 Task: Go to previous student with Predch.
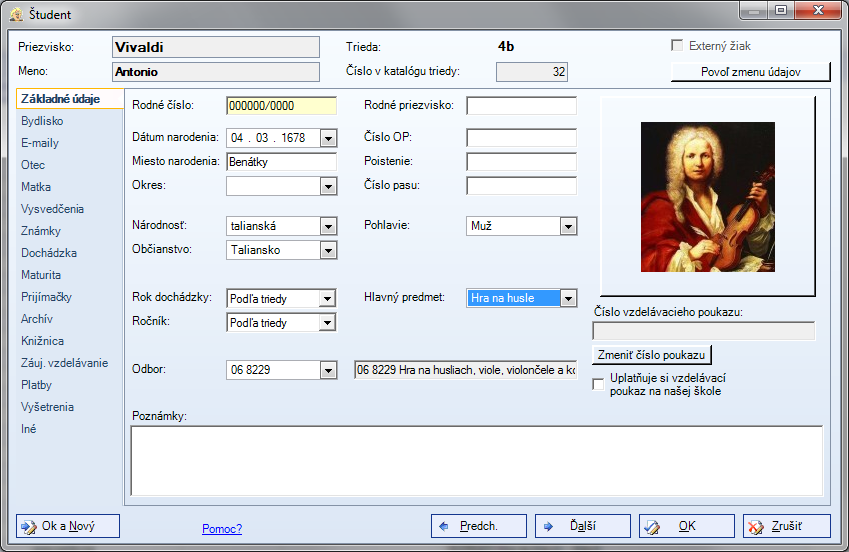click(x=479, y=526)
